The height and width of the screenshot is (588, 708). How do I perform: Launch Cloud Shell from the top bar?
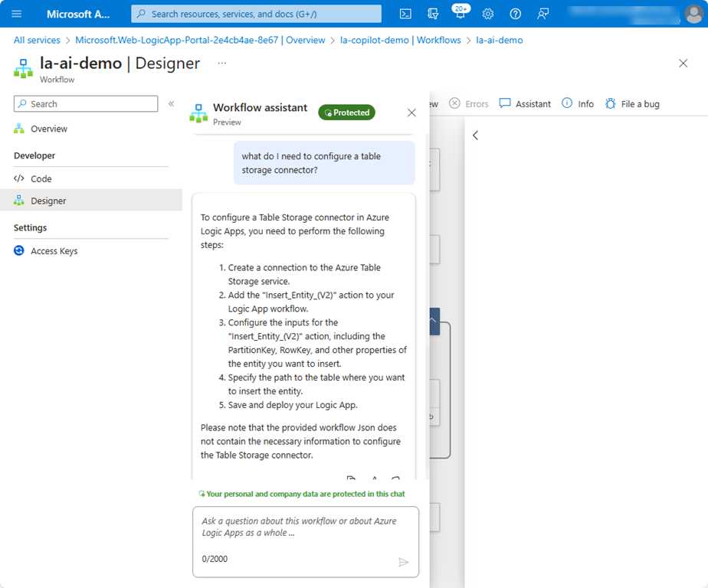(406, 14)
